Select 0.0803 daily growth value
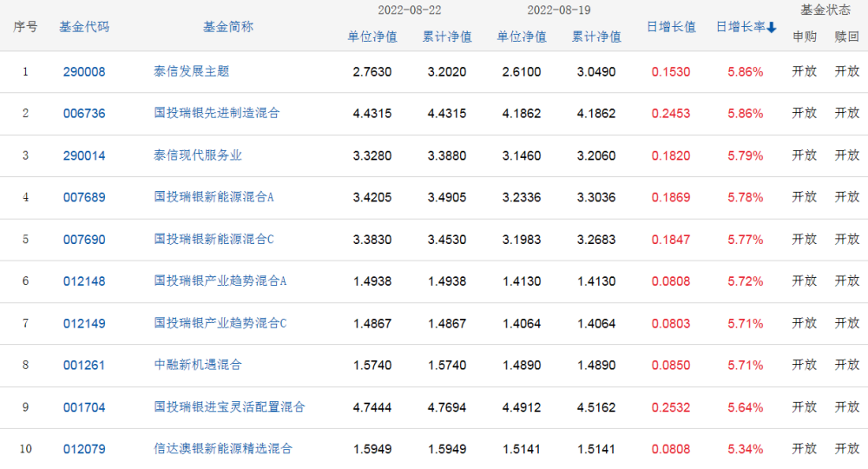 coord(671,323)
